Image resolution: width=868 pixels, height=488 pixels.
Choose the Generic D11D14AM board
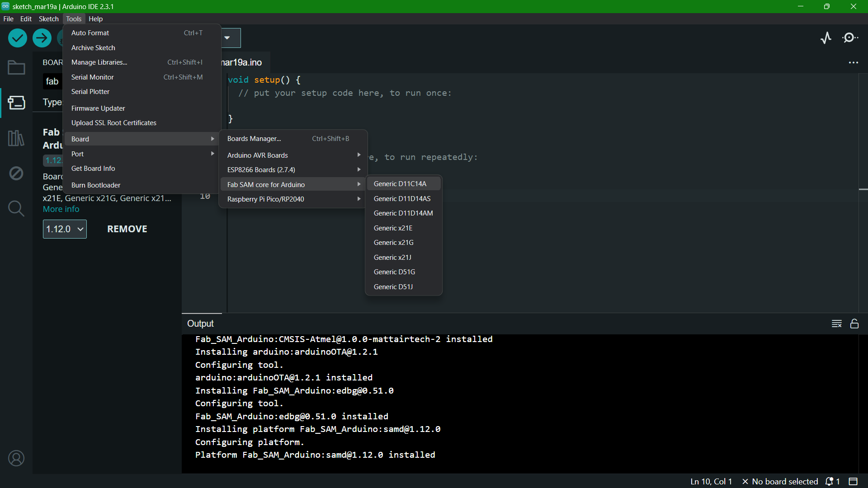tap(404, 213)
